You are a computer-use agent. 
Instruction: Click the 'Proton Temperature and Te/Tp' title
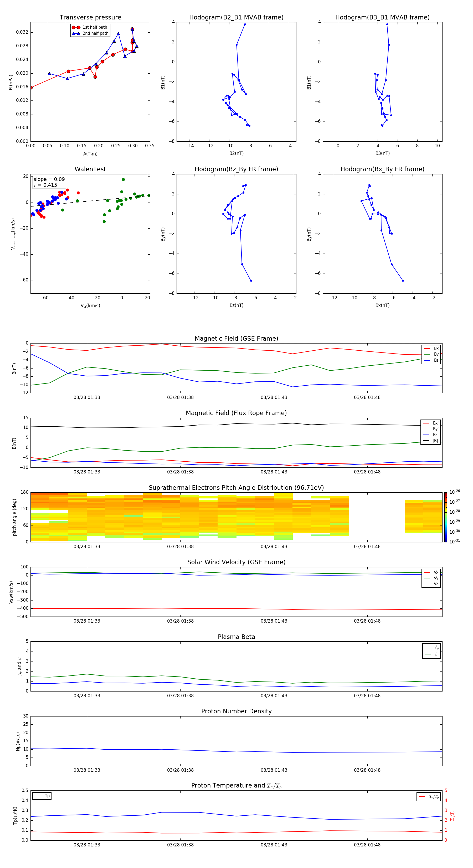pos(236,786)
